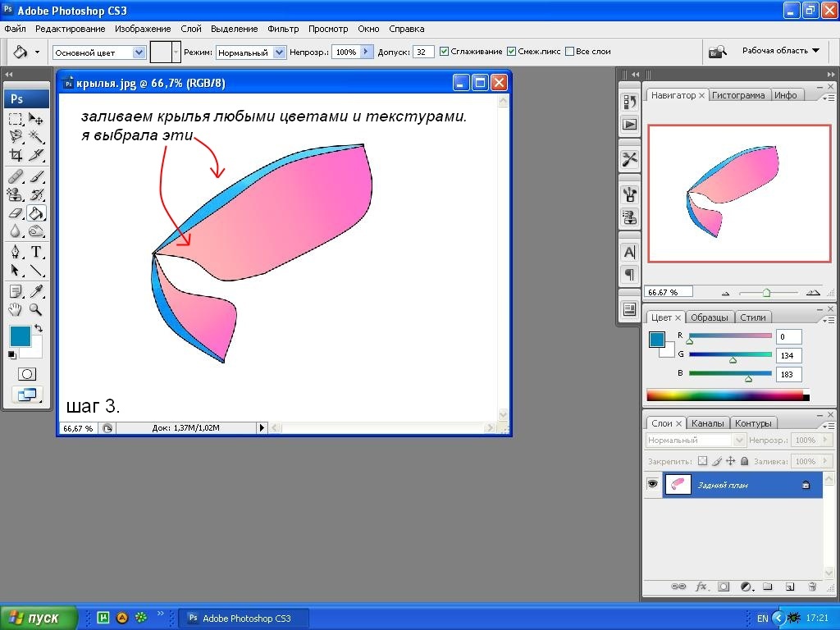Activate the Zoom magnifier tool
The image size is (840, 630).
pyautogui.click(x=36, y=309)
